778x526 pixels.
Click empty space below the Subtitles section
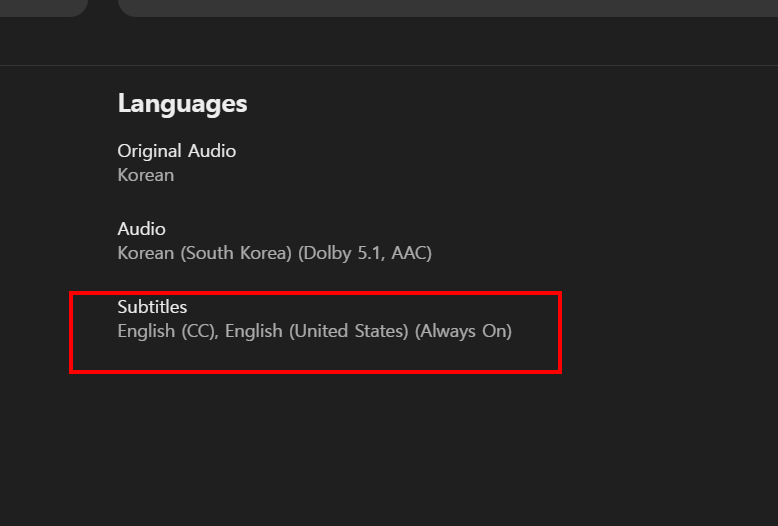[x=389, y=440]
